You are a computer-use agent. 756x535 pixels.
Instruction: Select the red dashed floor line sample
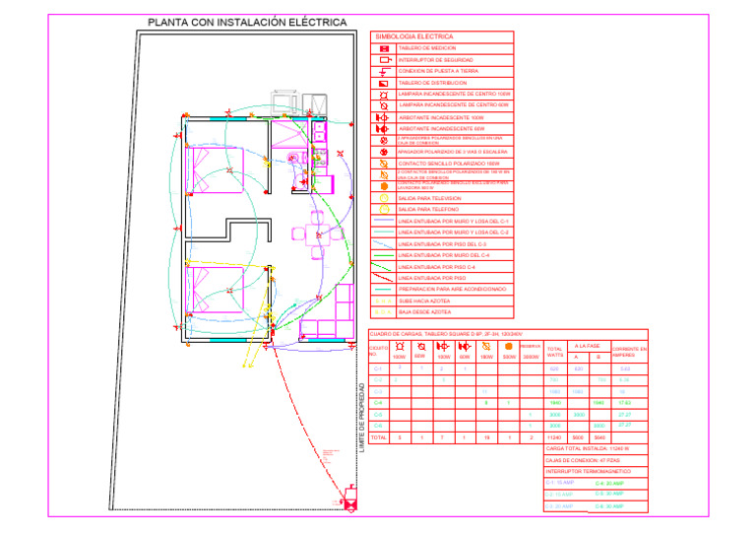click(x=382, y=278)
